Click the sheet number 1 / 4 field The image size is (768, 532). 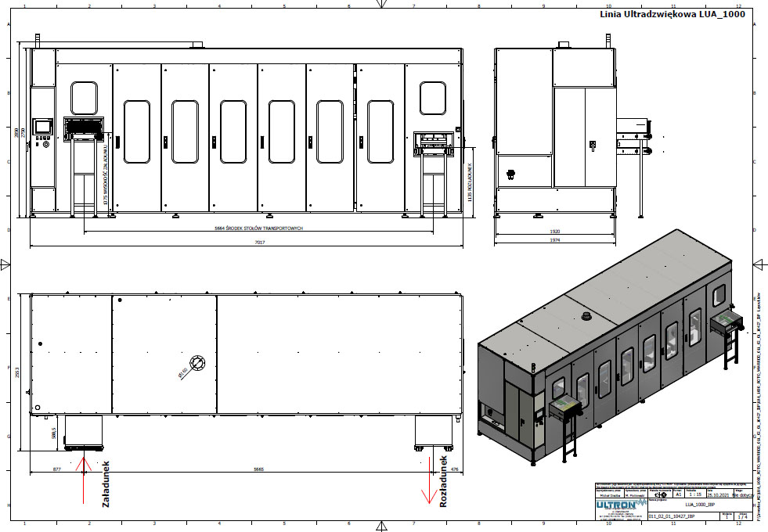tap(742, 517)
